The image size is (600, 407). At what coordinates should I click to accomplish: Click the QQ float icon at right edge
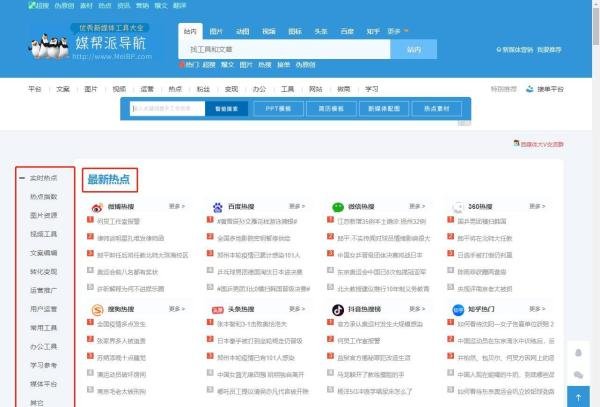[578, 353]
